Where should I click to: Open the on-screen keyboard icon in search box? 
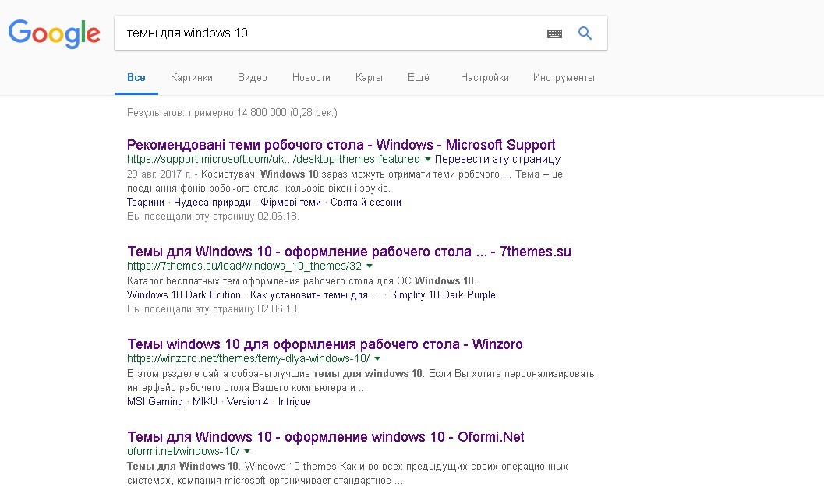point(554,33)
